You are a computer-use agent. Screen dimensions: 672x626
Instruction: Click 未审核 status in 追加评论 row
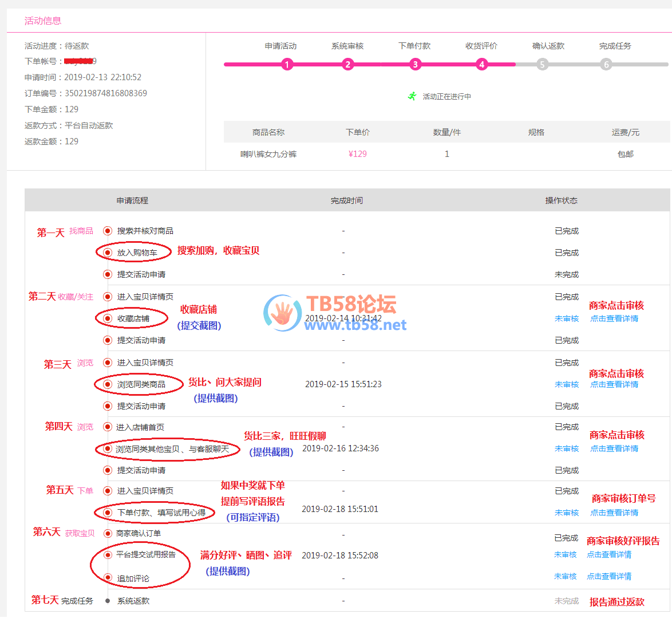pyautogui.click(x=566, y=576)
